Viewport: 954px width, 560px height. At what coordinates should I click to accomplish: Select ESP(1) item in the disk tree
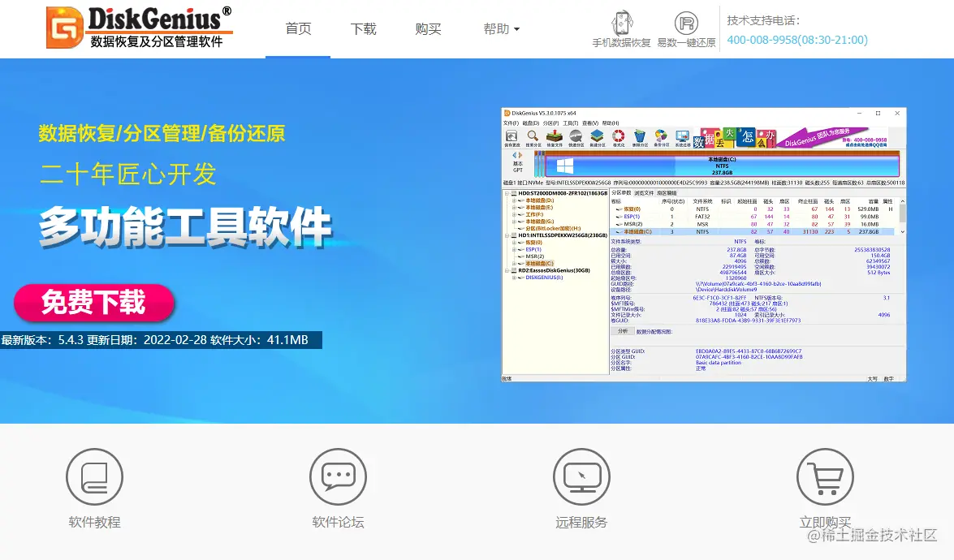[533, 249]
